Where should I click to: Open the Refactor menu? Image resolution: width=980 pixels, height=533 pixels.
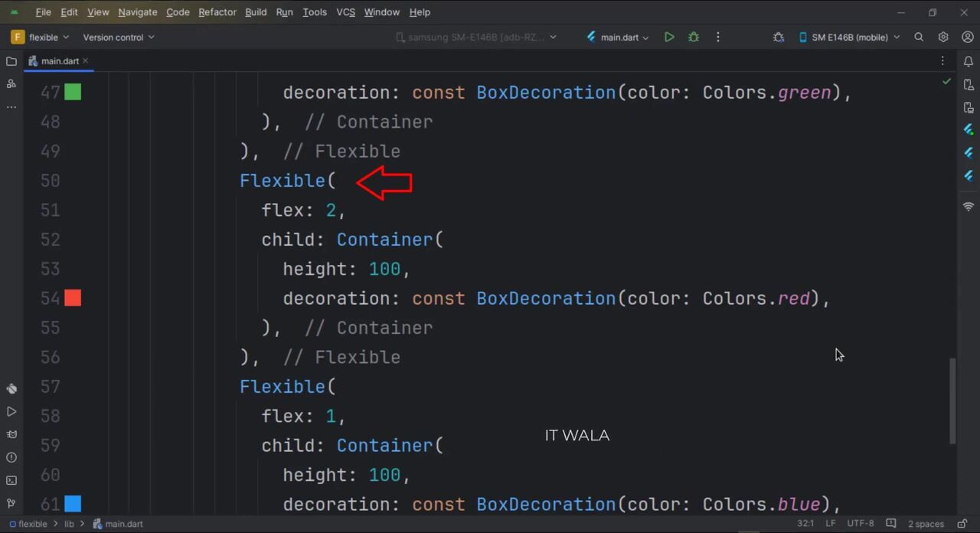pyautogui.click(x=217, y=12)
